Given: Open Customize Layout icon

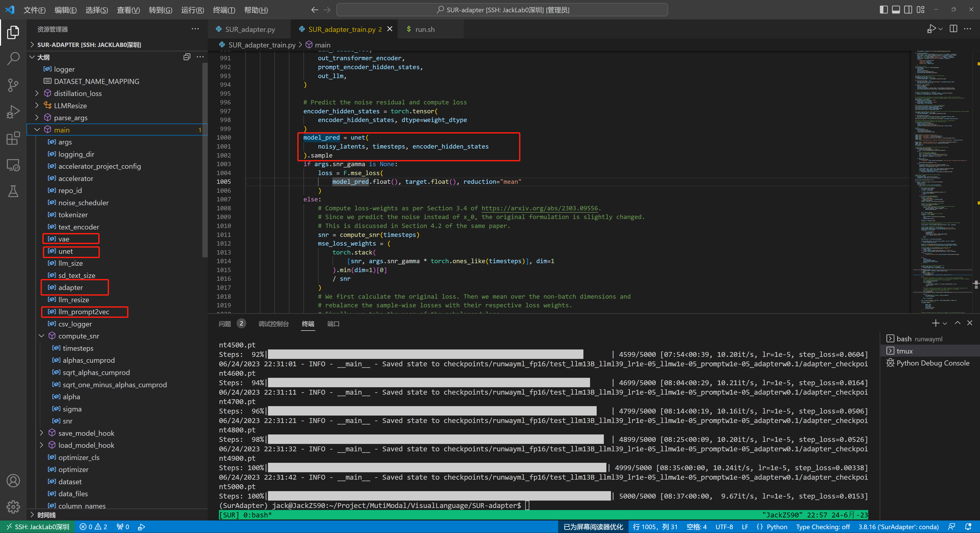Looking at the screenshot, I should tap(921, 9).
